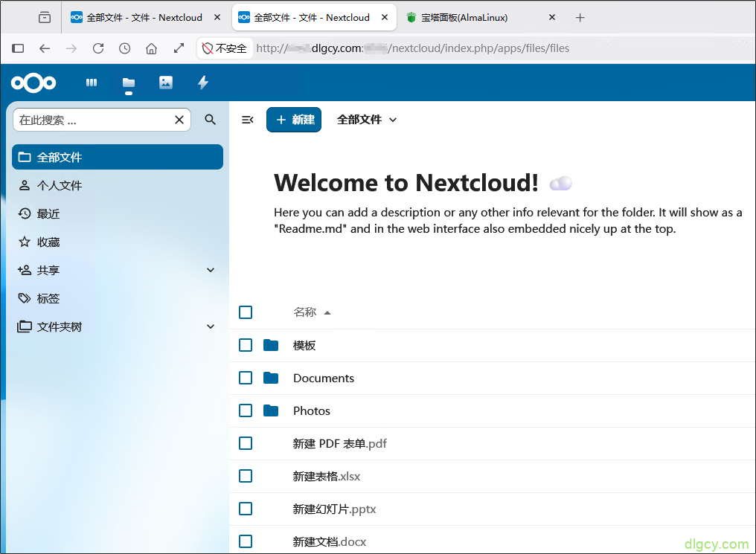This screenshot has width=756, height=554.
Task: Check the 新建文档.docx checkbox
Action: coord(246,541)
